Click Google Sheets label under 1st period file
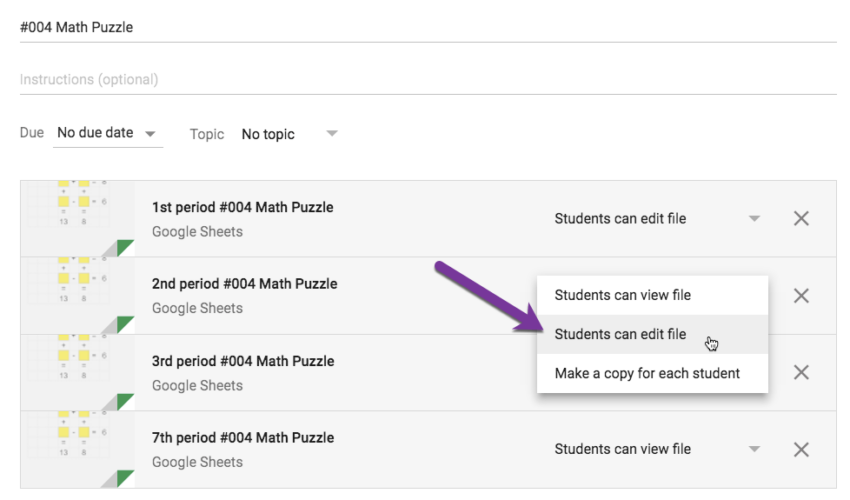Image resolution: width=850 pixels, height=500 pixels. 197,232
